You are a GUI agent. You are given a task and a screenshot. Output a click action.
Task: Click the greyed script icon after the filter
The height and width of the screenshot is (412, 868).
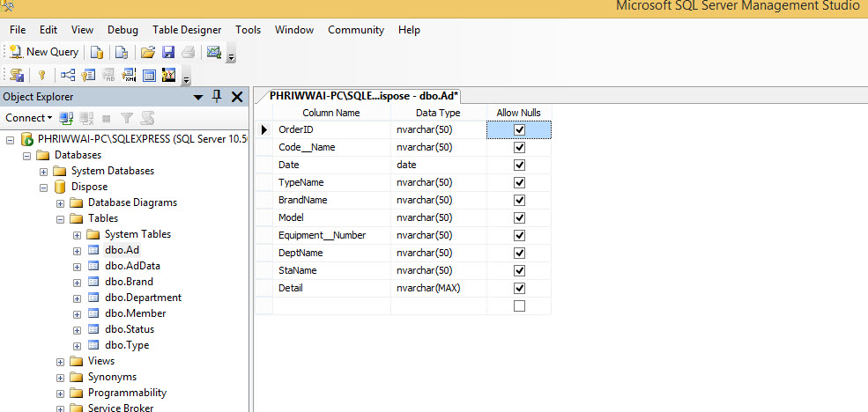tap(146, 118)
